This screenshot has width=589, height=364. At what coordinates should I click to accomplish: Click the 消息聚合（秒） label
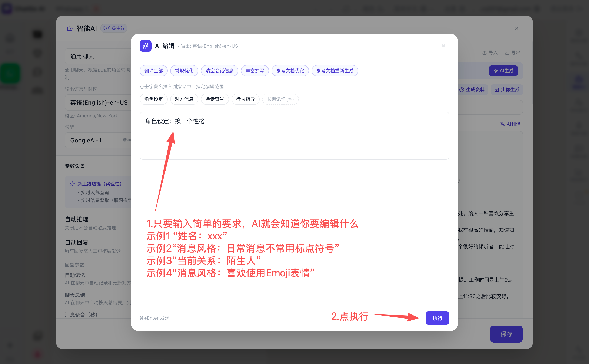(81, 315)
